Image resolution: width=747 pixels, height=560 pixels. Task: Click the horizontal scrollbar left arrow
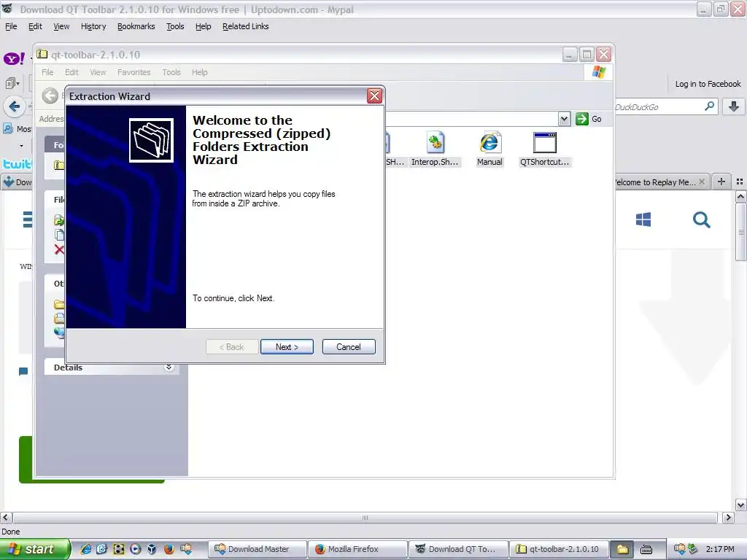point(6,517)
